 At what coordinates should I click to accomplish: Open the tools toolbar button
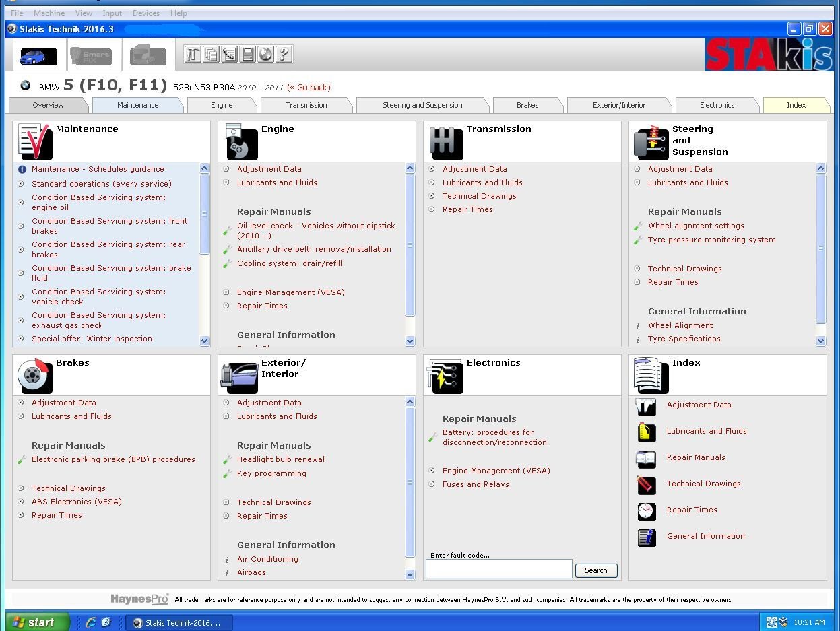(x=193, y=55)
